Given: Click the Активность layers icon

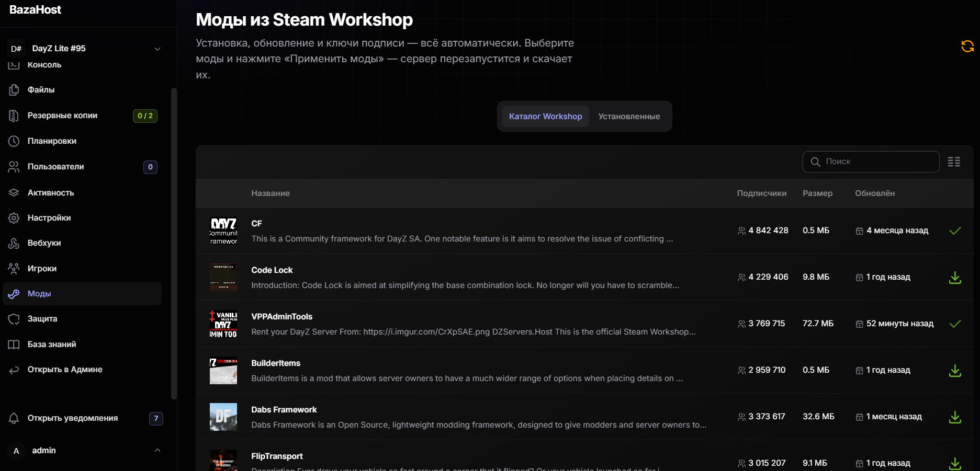Looking at the screenshot, I should coord(14,192).
